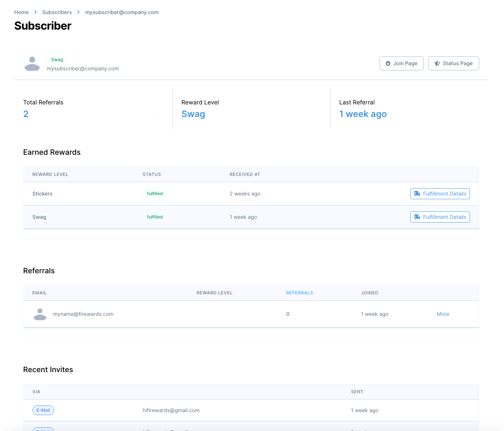The height and width of the screenshot is (431, 504).
Task: Select the Stickers reward level cell
Action: point(42,194)
